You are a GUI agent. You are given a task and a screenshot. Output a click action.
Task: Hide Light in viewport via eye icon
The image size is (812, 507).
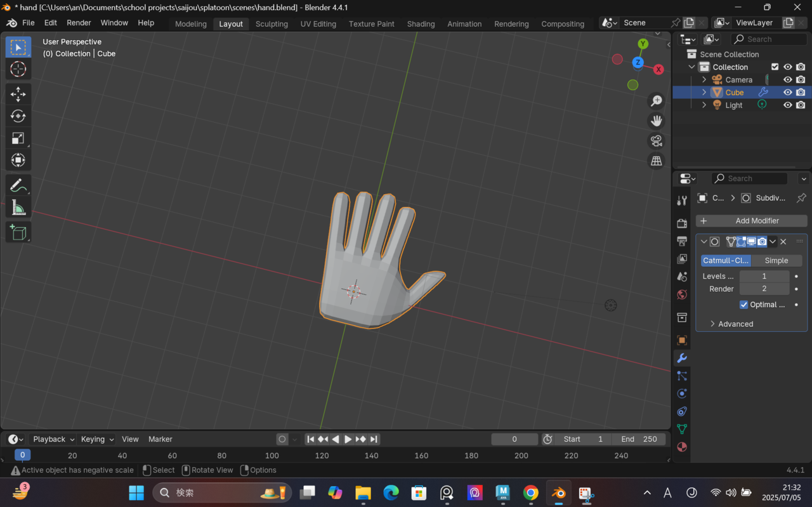[x=788, y=105]
